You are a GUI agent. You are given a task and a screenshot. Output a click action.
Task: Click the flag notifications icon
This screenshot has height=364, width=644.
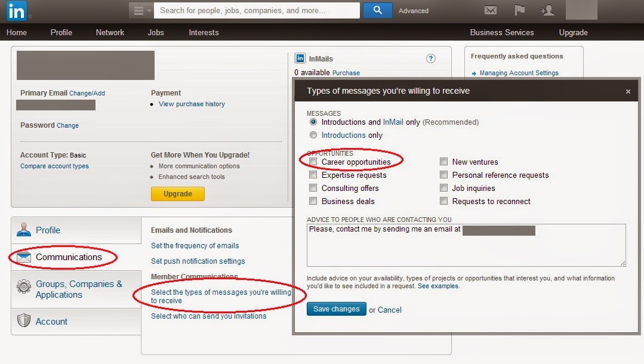click(x=519, y=10)
